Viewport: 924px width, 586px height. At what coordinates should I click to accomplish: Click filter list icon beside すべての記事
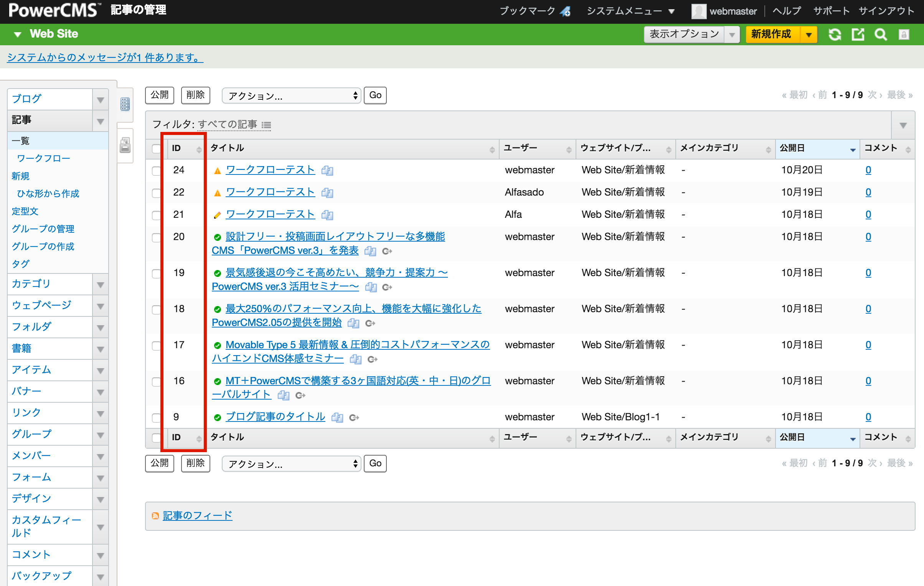[x=266, y=125]
